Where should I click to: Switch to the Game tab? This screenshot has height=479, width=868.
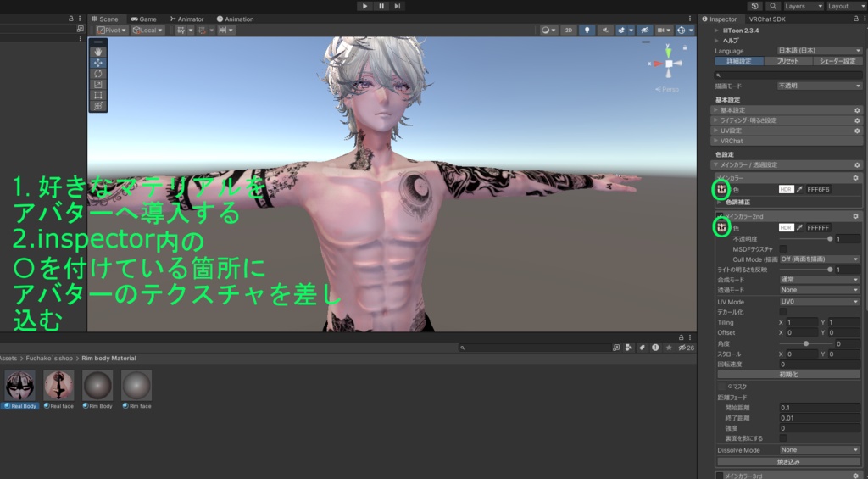click(143, 19)
